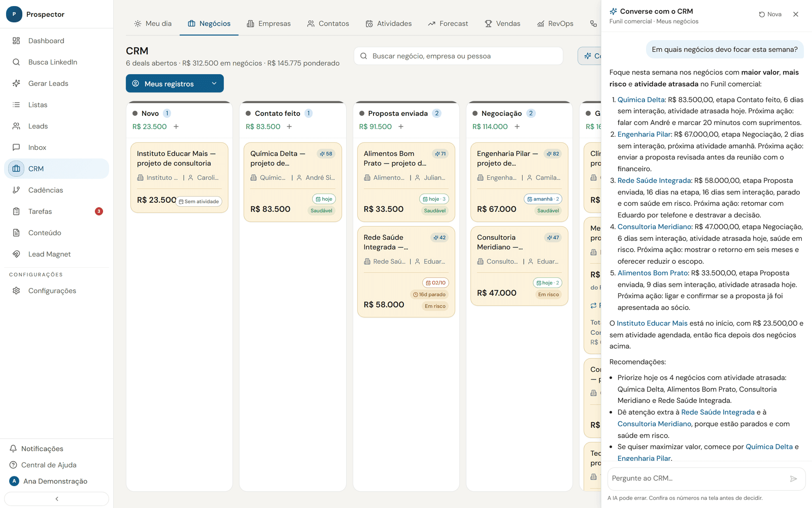The height and width of the screenshot is (508, 812).
Task: Open the Atividades tab
Action: click(389, 23)
